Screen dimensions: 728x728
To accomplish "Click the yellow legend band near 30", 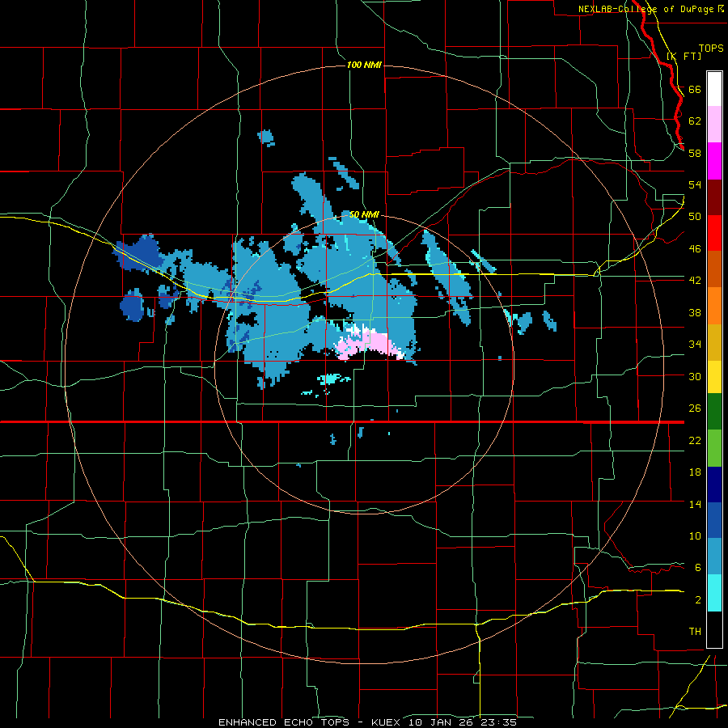I will click(x=714, y=376).
